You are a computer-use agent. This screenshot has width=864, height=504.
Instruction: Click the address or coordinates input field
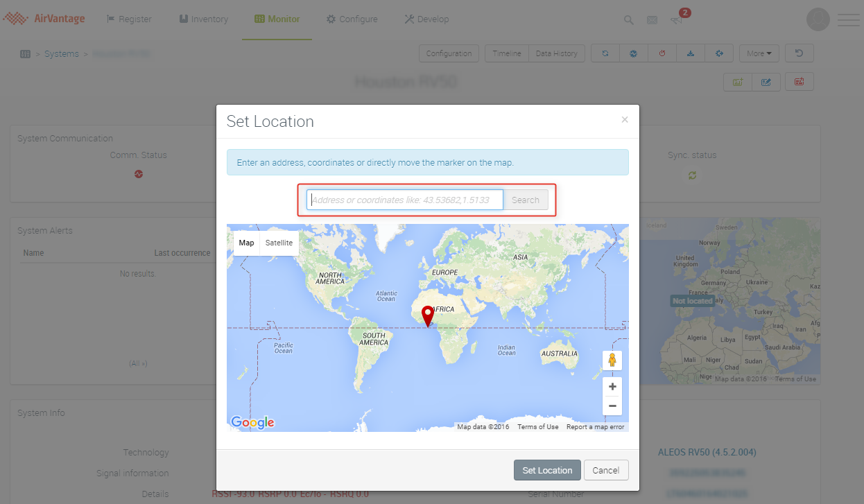pyautogui.click(x=405, y=200)
